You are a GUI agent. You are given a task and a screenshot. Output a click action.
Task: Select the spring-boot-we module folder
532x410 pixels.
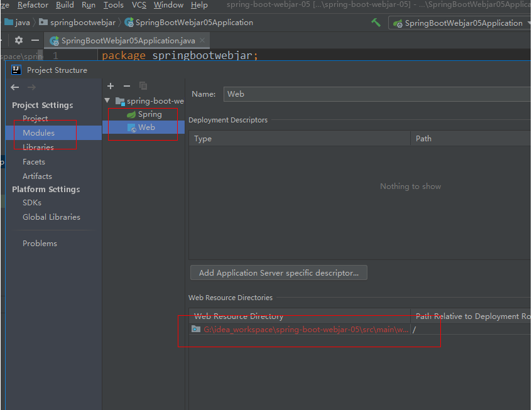149,101
